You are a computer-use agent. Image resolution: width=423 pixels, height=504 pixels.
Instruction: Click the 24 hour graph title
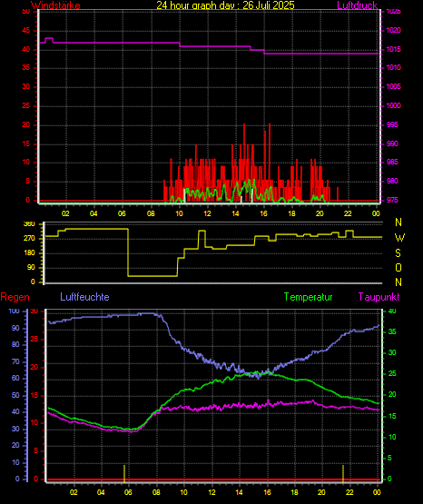click(x=225, y=5)
